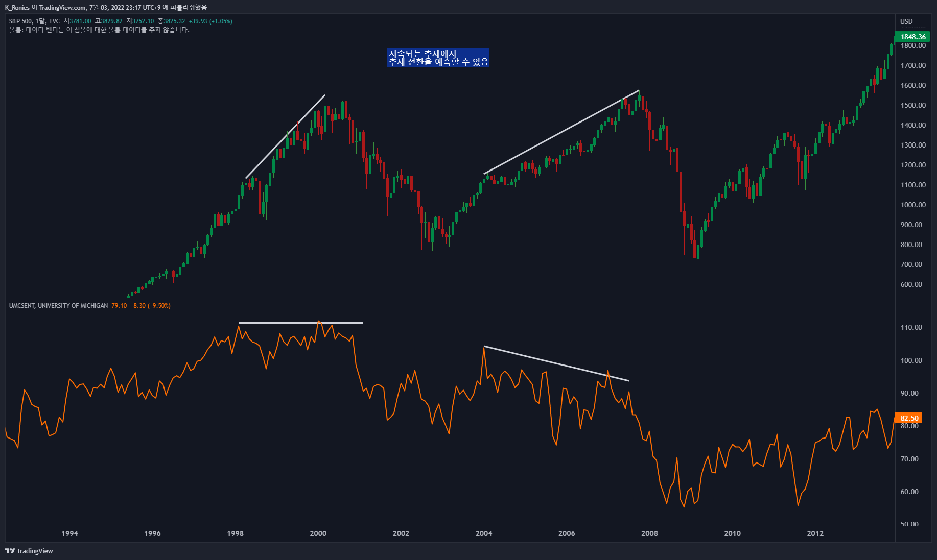Click the volume data notice text line
Image resolution: width=937 pixels, height=560 pixels.
(x=99, y=30)
